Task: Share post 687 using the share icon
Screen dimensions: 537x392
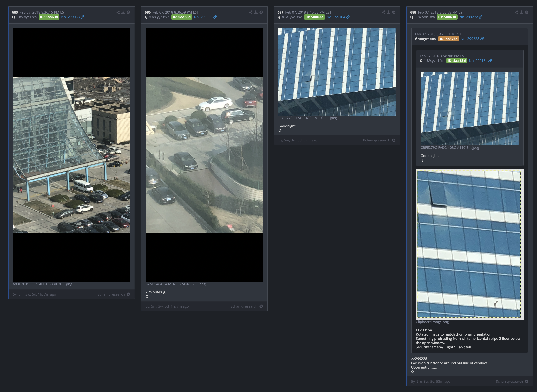Action: (383, 12)
